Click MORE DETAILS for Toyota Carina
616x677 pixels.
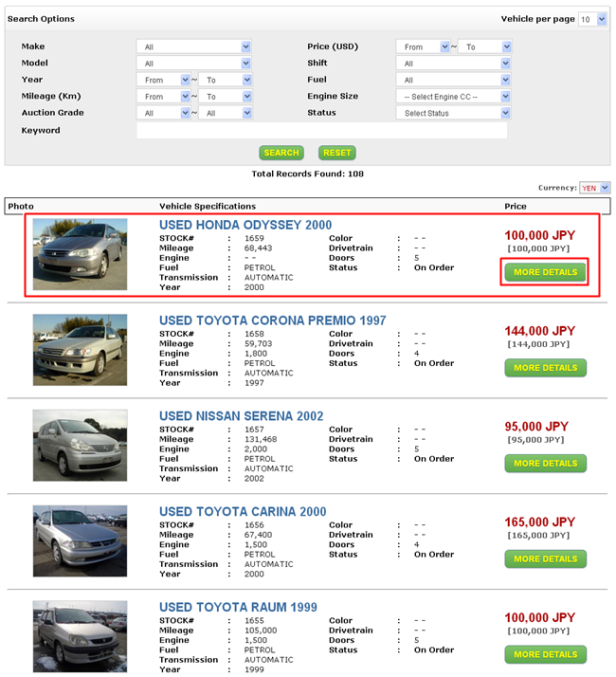pos(546,559)
